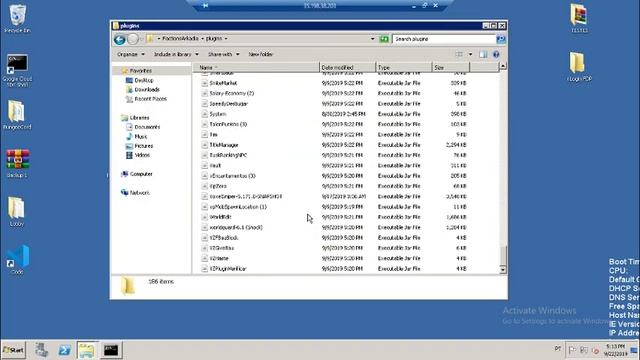Screen dimensions: 640x360
Task: Click scroll down arrow of file list
Action: click(503, 270)
